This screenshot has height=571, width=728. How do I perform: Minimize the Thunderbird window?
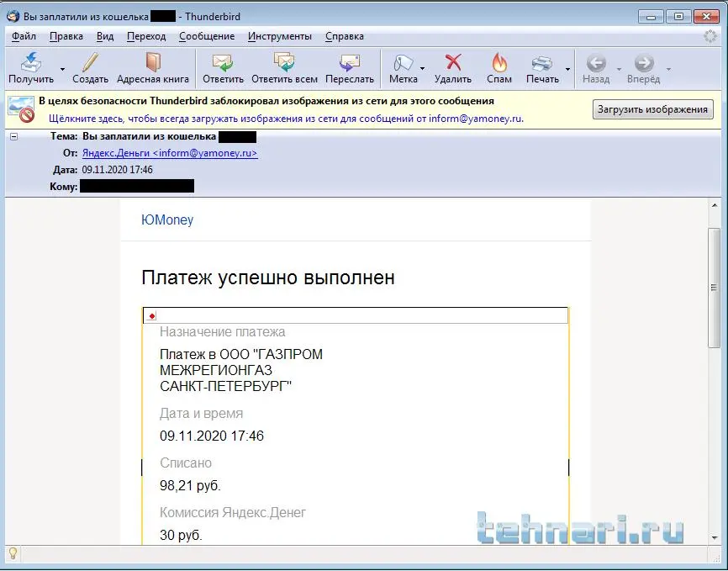pos(651,17)
